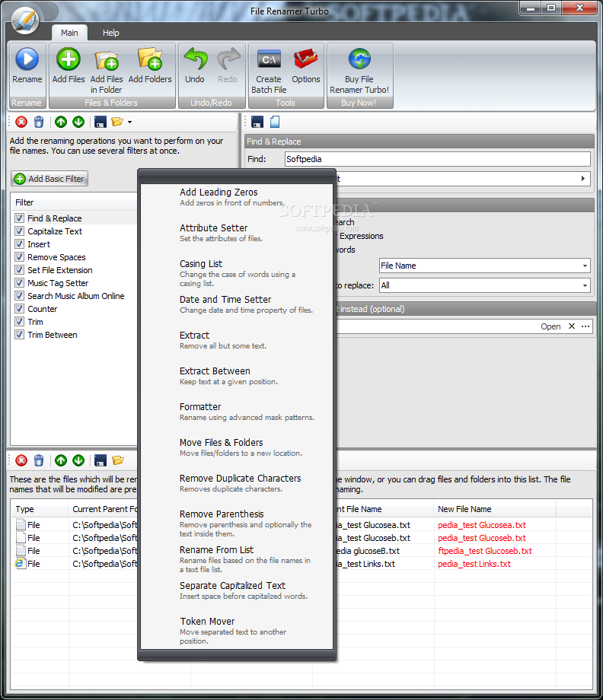This screenshot has height=700, width=603.
Task: Save file list with floppy icon
Action: (x=100, y=460)
